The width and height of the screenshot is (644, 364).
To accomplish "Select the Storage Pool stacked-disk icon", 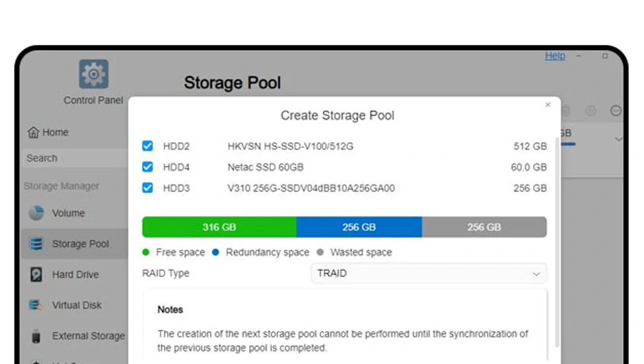I will point(36,244).
